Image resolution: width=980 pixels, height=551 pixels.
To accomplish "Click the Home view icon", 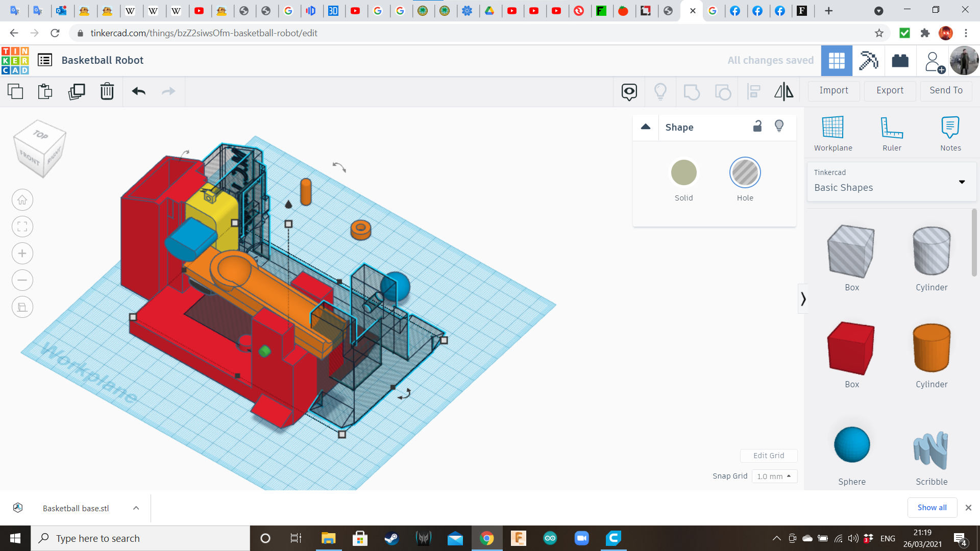I will coord(22,200).
